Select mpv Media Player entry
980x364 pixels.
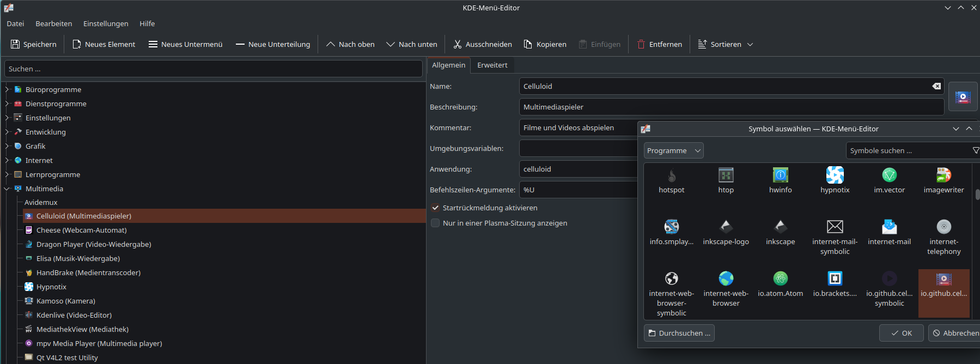(99, 343)
